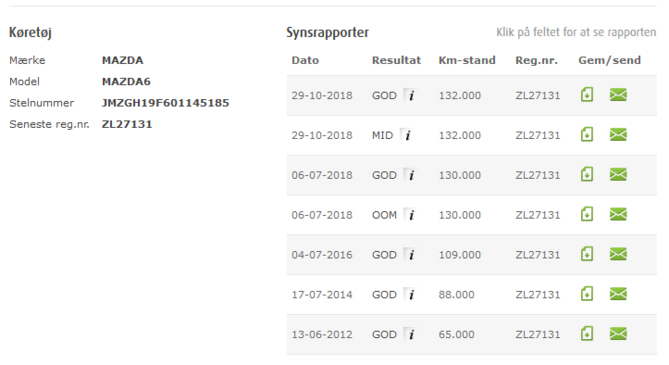Download the 17-07-2014 report
The image size is (669, 365).
(587, 294)
